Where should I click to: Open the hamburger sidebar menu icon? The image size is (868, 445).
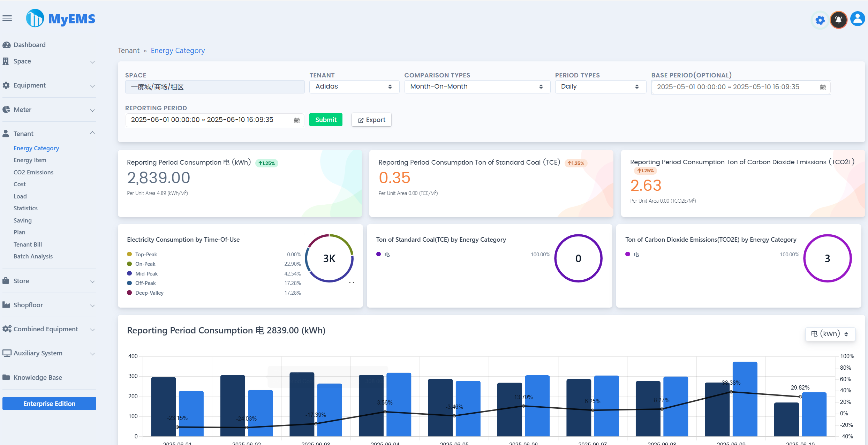pos(7,18)
